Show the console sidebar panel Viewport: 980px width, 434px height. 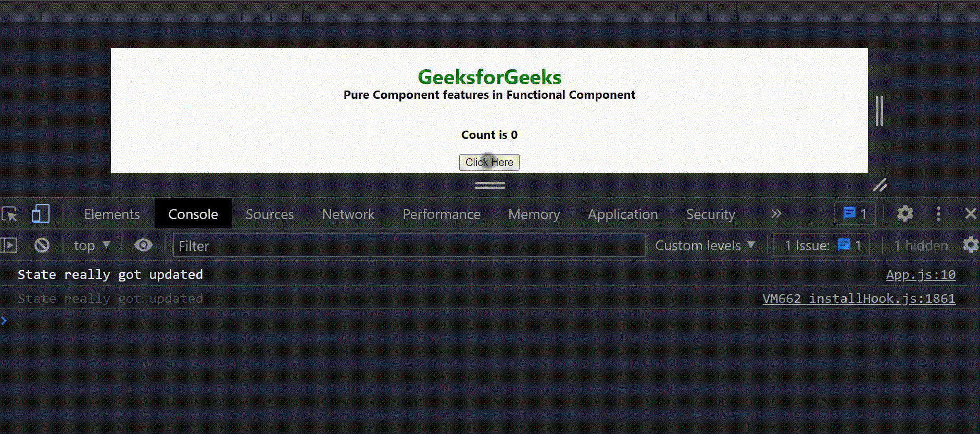9,245
